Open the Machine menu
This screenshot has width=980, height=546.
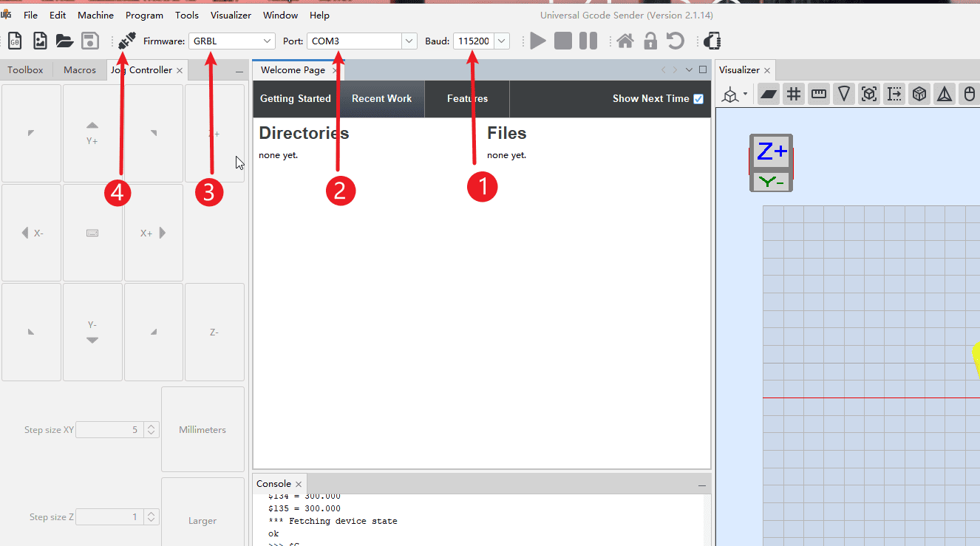(96, 15)
